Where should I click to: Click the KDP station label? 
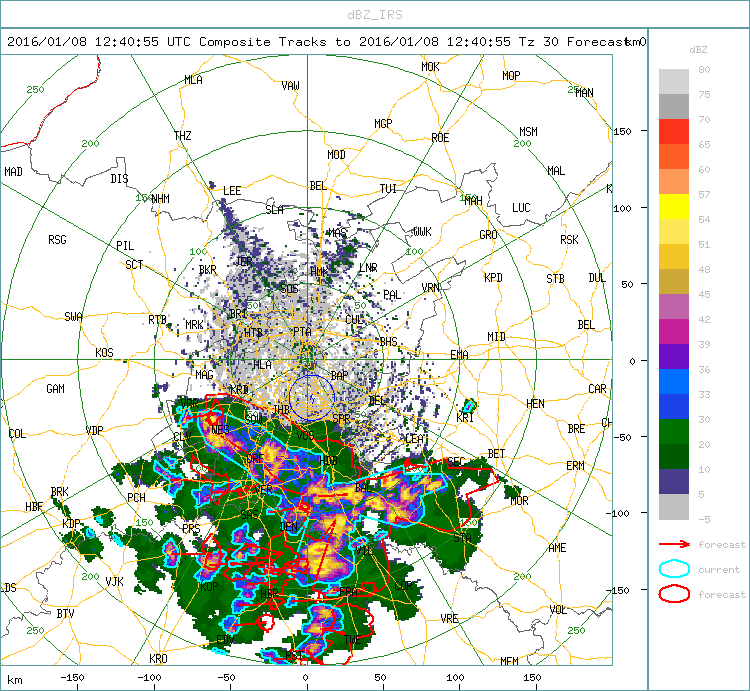pyautogui.click(x=72, y=524)
